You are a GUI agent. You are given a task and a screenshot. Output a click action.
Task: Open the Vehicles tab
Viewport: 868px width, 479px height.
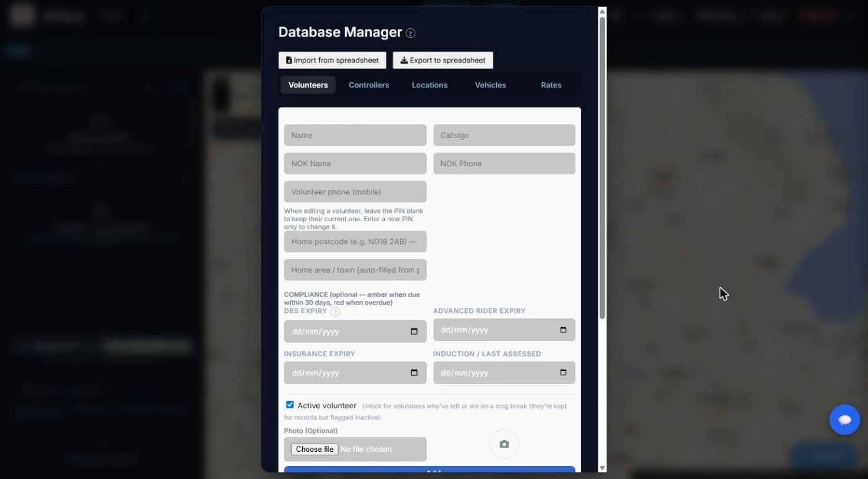pos(490,85)
